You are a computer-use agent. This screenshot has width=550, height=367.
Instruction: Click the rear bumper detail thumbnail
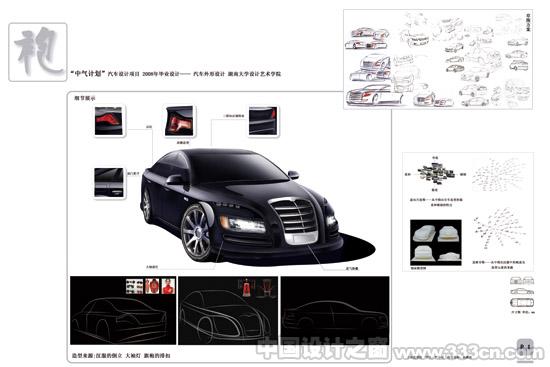[263, 121]
